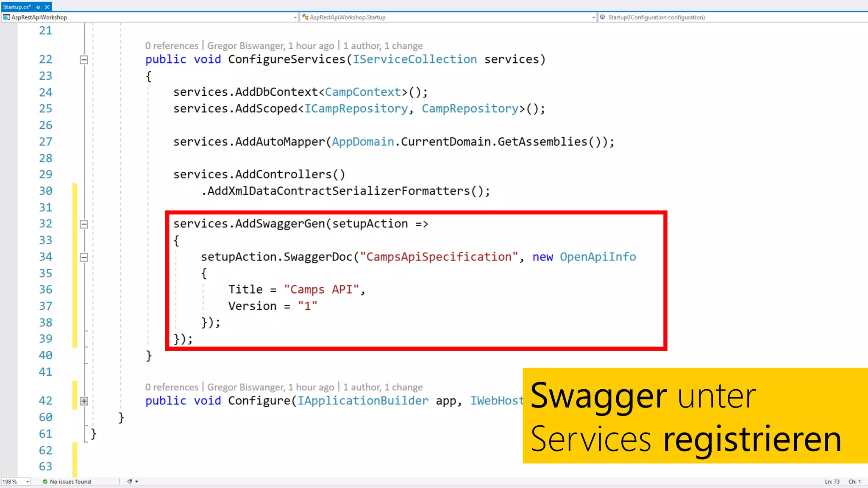The width and height of the screenshot is (868, 488).
Task: Open the code cleanup dropdown arrow
Action: (136, 482)
